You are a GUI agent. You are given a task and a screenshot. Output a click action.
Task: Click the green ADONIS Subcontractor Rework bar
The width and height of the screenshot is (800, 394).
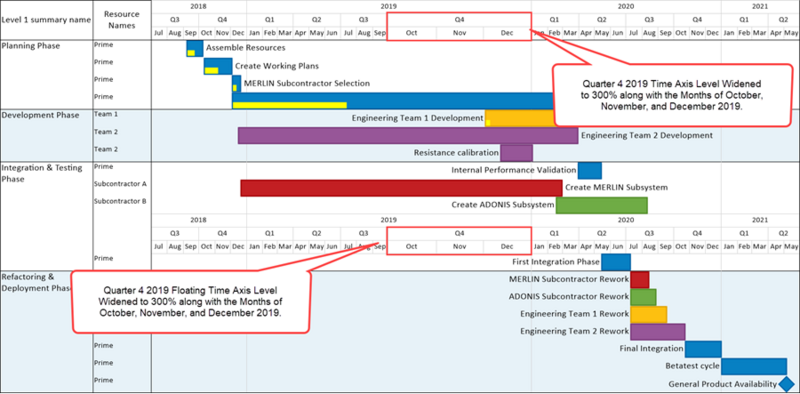[x=643, y=297]
